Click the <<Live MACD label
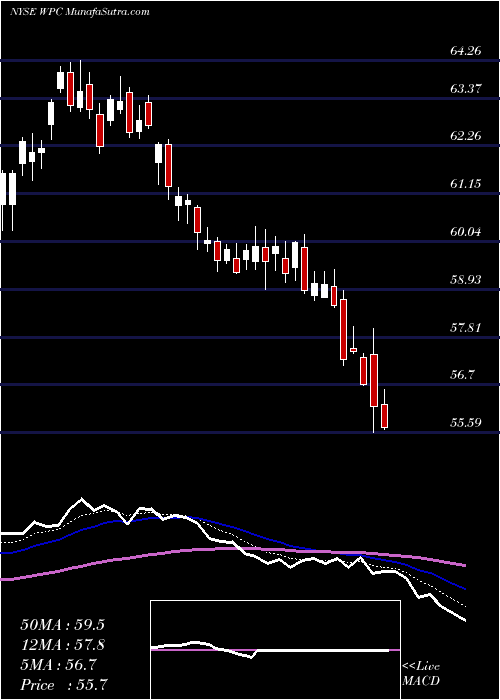The width and height of the screenshot is (500, 700). point(421,674)
